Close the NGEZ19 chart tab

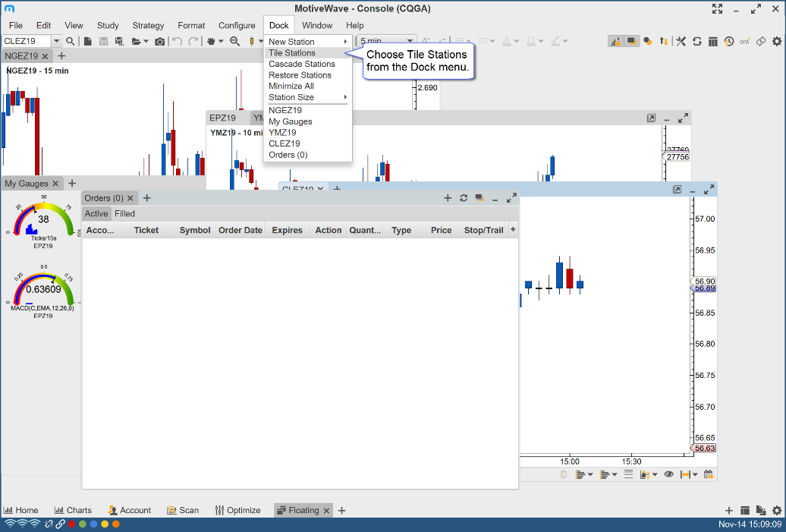46,56
